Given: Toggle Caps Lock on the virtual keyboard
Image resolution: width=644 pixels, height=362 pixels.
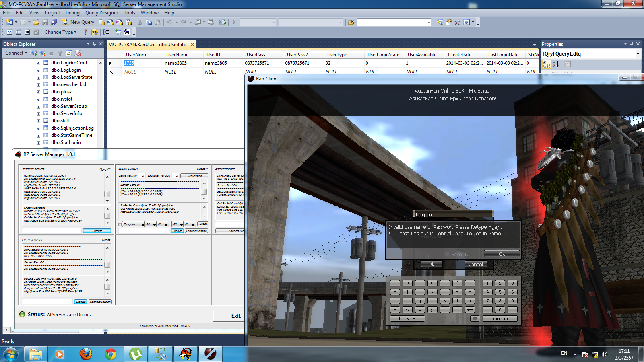Looking at the screenshot, I should [x=500, y=319].
